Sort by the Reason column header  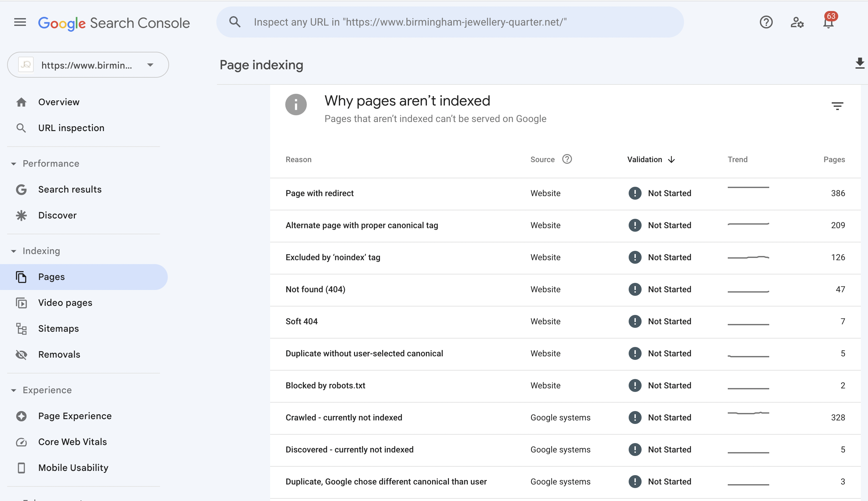[x=299, y=160]
